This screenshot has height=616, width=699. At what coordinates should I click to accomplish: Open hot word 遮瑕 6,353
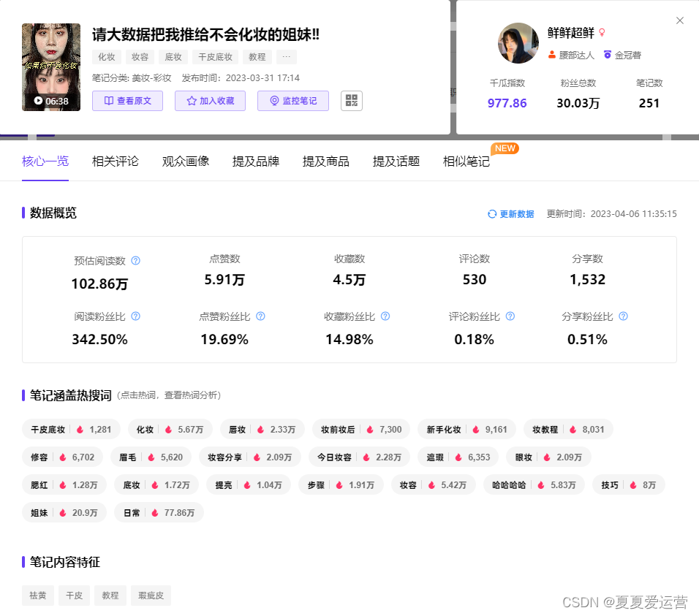coord(458,457)
